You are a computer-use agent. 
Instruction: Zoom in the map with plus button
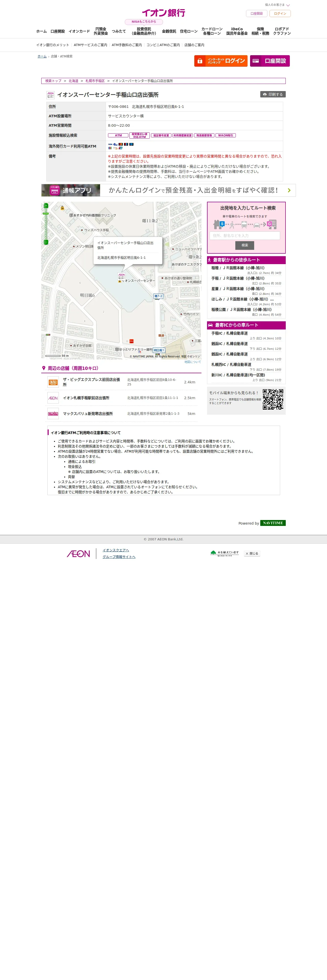[x=46, y=206]
